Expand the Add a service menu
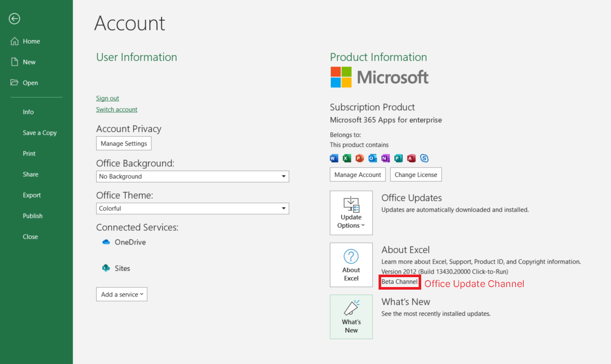This screenshot has width=611, height=364. (x=122, y=294)
